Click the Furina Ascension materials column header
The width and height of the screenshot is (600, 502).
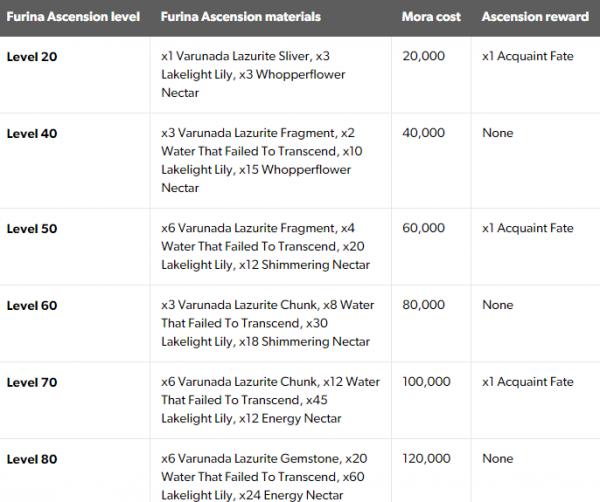[240, 17]
